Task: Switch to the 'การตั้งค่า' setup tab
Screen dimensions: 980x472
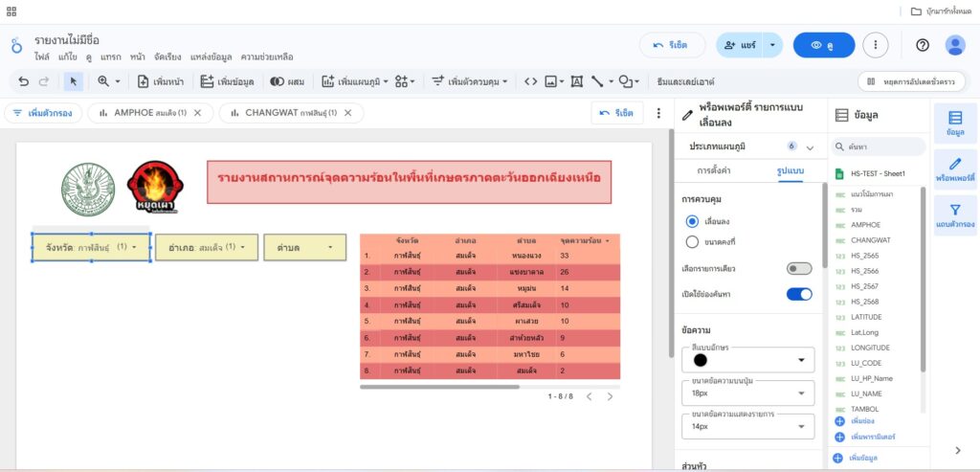Action: (715, 171)
